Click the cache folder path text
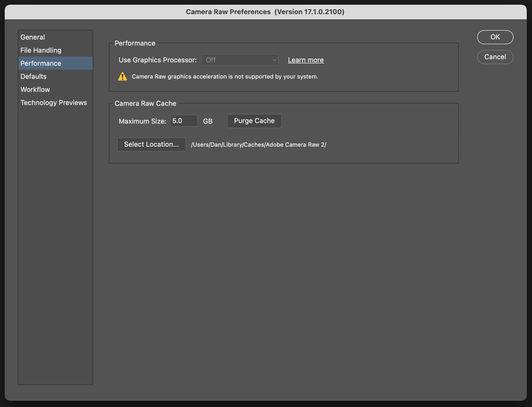Image resolution: width=532 pixels, height=407 pixels. pos(258,145)
